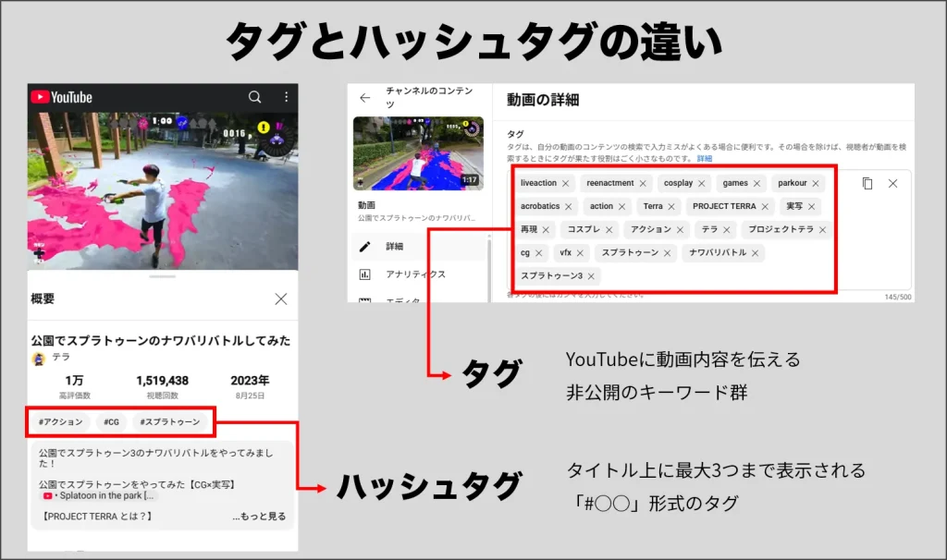This screenshot has height=560, width=947.
Task: Click inside the tag input field
Action: (709, 230)
